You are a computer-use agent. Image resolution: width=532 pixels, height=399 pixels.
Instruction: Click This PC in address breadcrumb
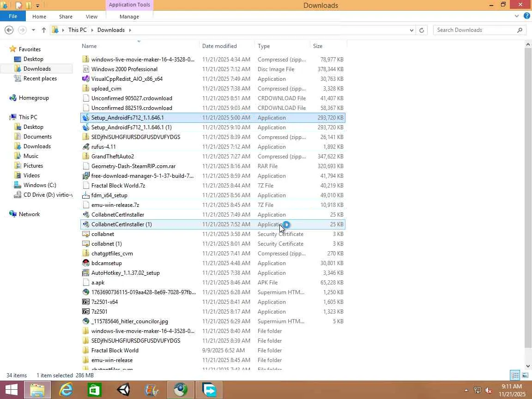coord(78,30)
